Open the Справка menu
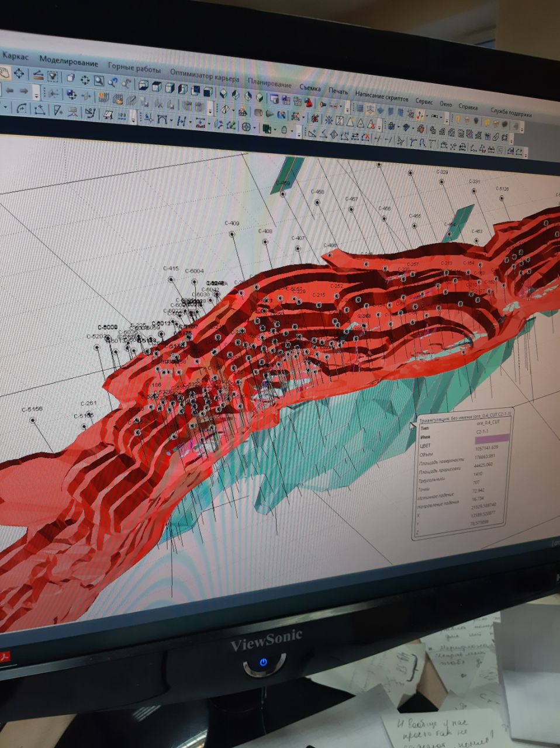 tap(468, 107)
